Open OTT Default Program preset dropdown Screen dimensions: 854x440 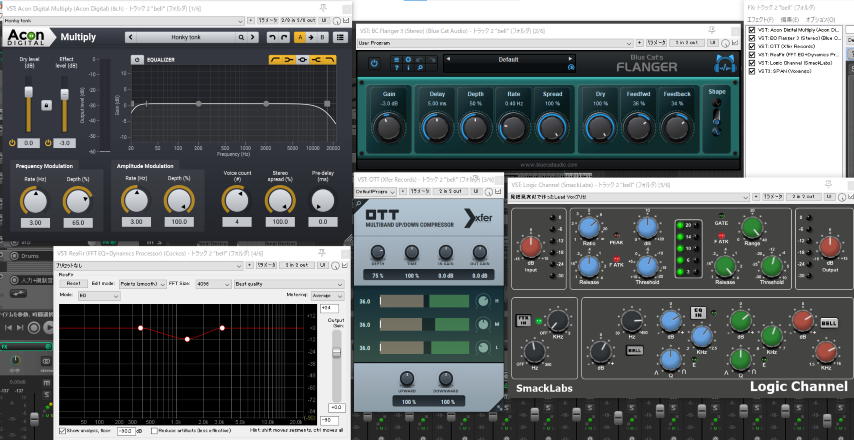pos(375,191)
